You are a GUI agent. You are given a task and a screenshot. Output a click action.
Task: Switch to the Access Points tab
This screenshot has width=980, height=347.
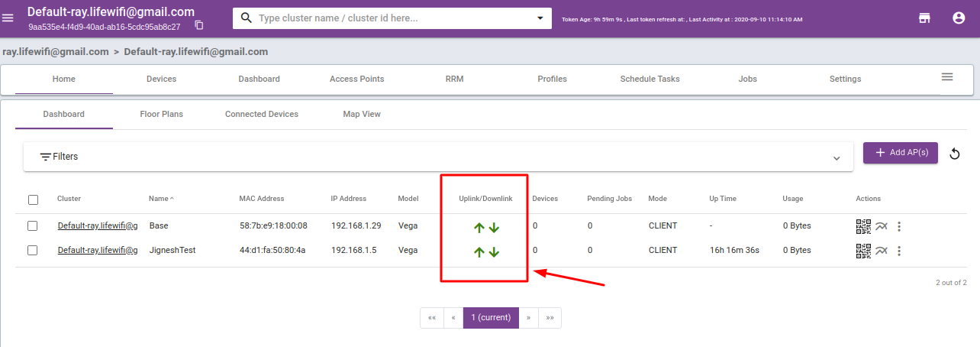[x=356, y=79]
